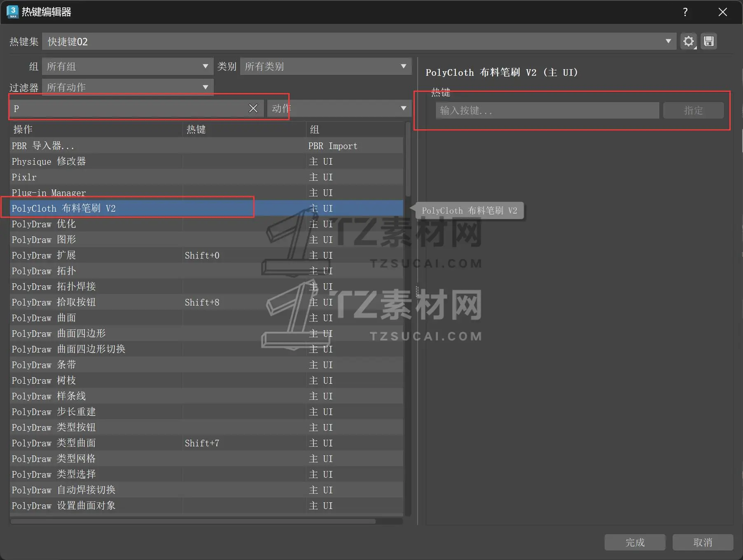This screenshot has width=743, height=560.
Task: Select the PolyDraw 自动焊接切换 row
Action: [x=206, y=490]
